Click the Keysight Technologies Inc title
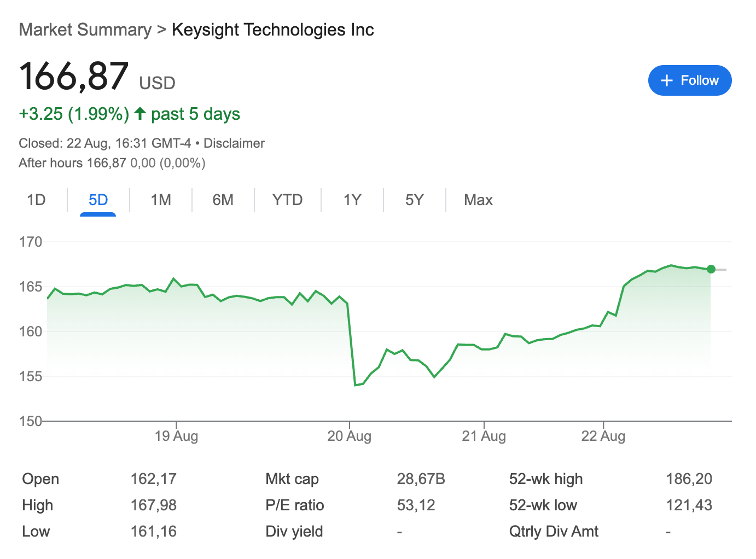 273,30
